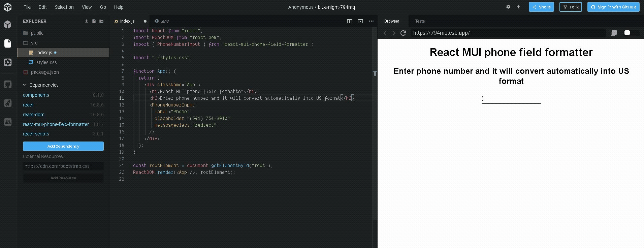The image size is (644, 248).
Task: Click the plus create sandbox icon
Action: (518, 7)
